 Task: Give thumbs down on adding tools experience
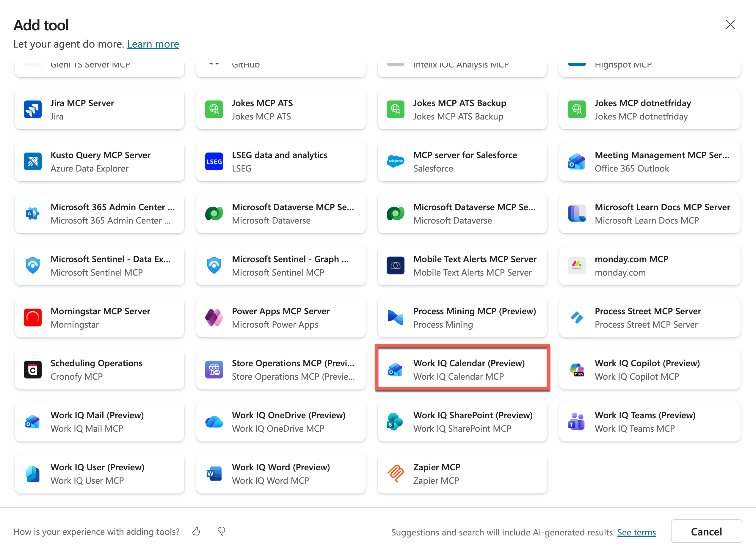[x=221, y=531]
